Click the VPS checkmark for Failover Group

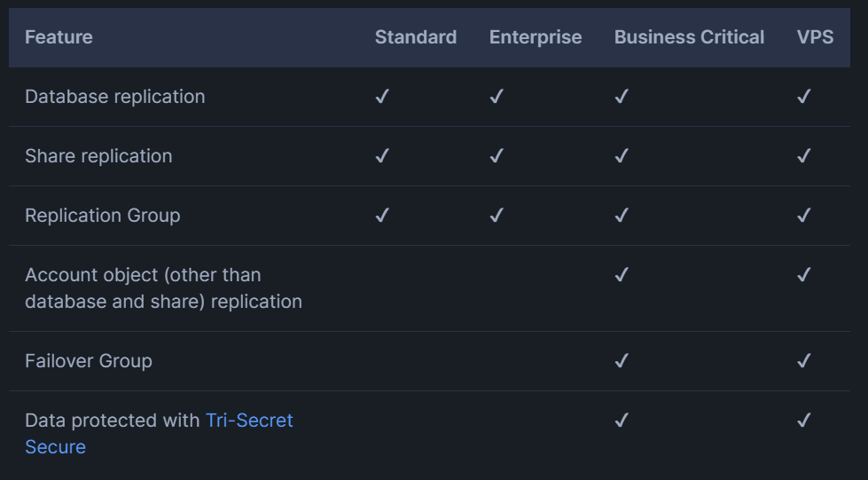pyautogui.click(x=804, y=361)
